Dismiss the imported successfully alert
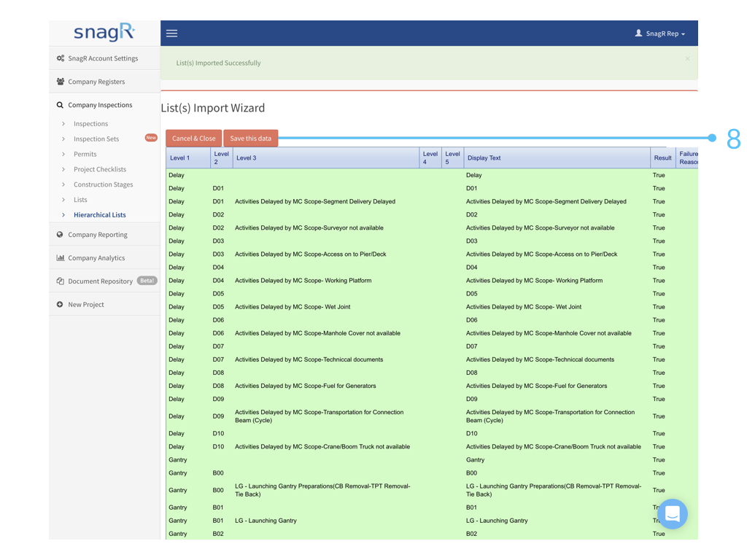Screen dimensions: 747x560 [687, 58]
